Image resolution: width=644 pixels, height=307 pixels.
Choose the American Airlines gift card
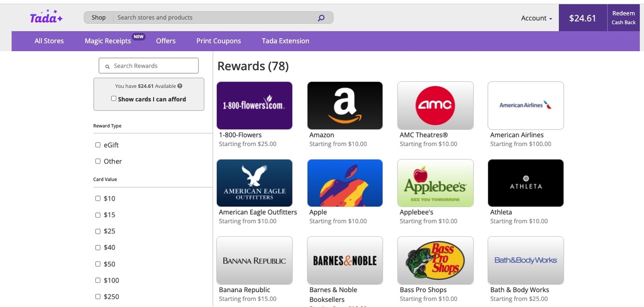[x=525, y=105]
